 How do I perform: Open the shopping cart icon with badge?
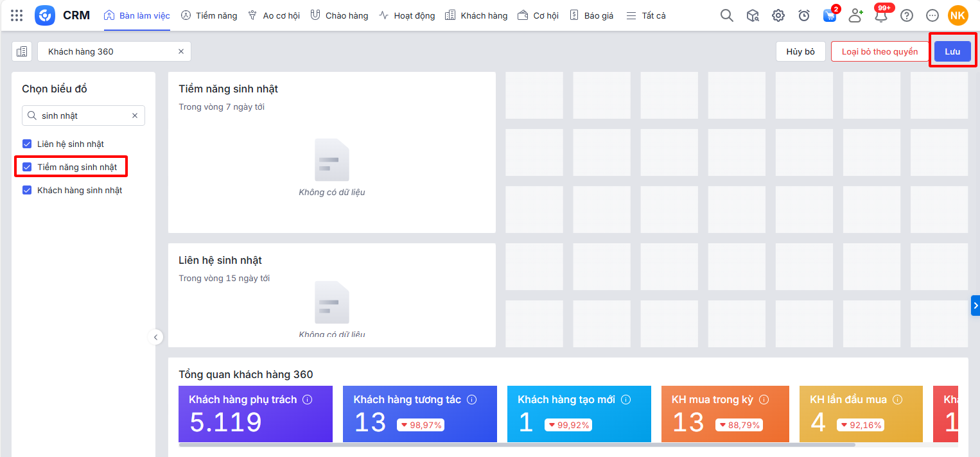[x=829, y=15]
